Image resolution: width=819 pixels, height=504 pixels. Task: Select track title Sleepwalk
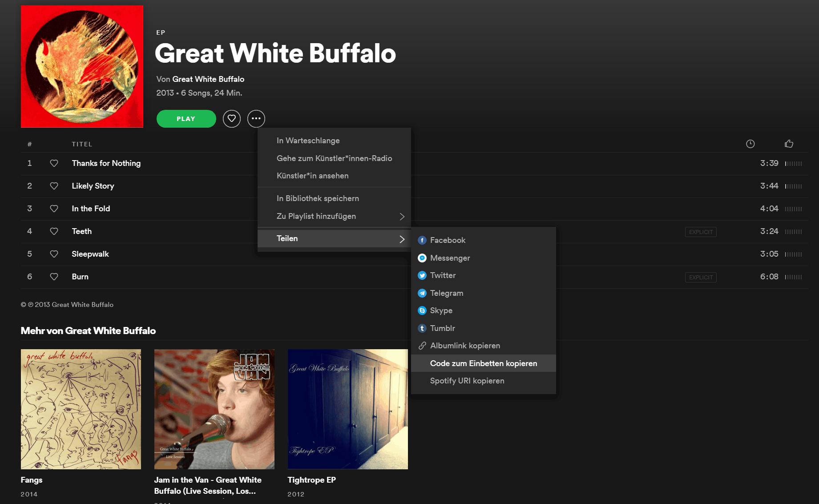click(90, 254)
